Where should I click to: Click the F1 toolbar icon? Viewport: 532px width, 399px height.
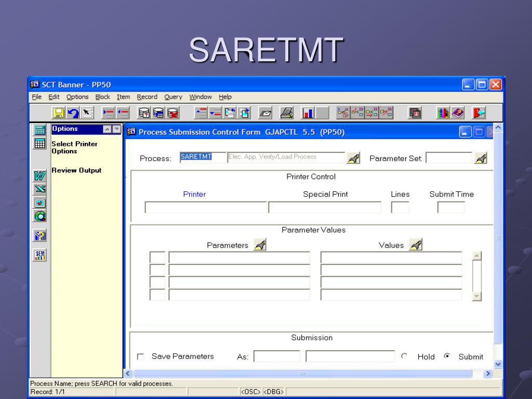pyautogui.click(x=415, y=113)
